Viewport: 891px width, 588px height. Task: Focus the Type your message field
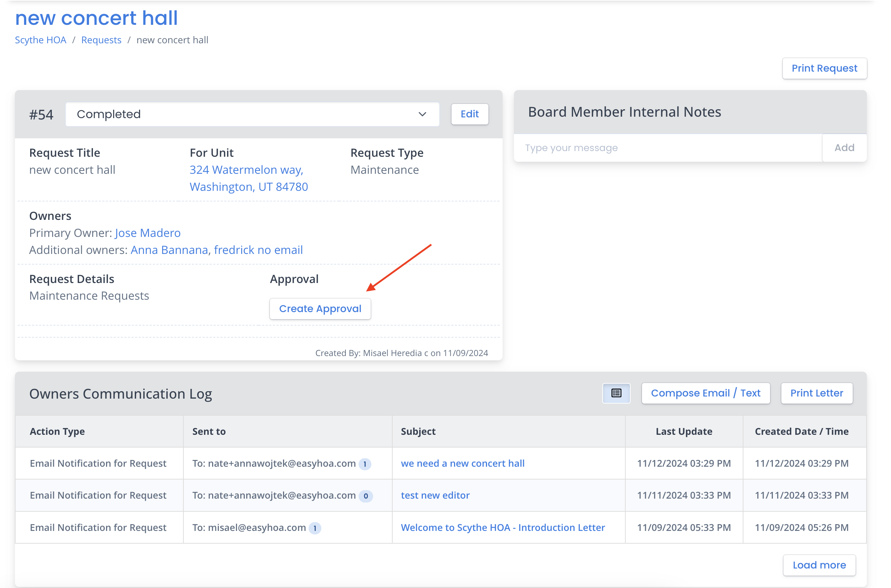coord(668,148)
